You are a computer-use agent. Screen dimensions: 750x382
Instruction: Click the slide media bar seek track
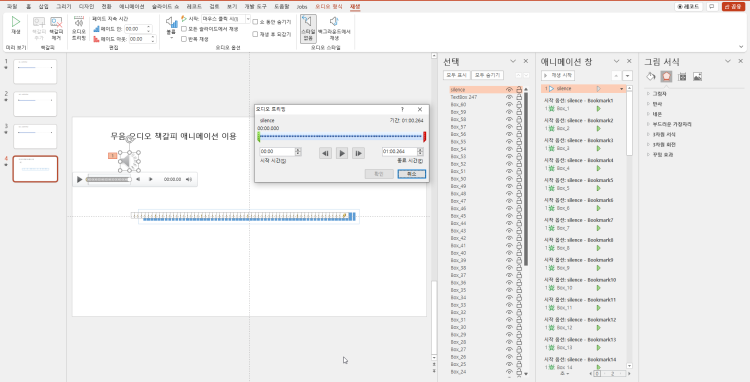coord(109,179)
